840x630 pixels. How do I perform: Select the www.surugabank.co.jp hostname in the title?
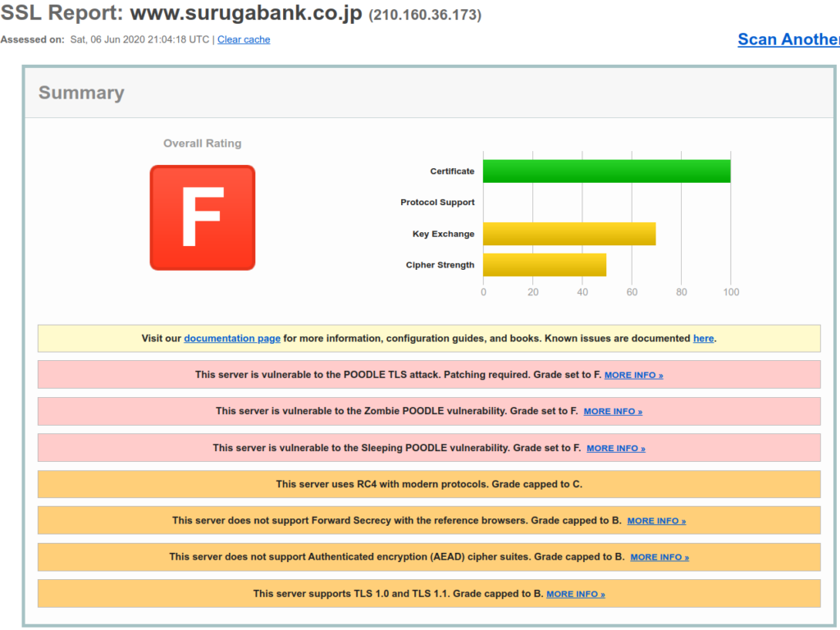(x=246, y=13)
